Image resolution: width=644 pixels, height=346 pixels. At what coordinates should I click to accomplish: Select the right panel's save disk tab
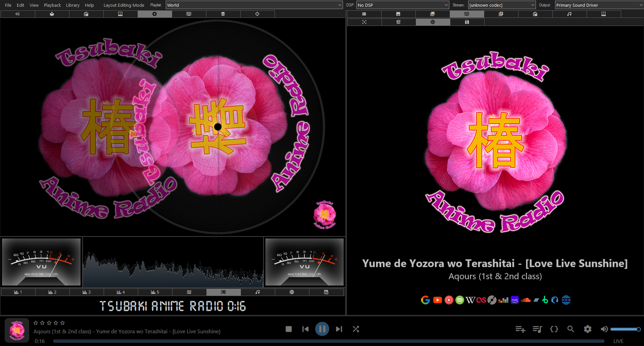click(x=466, y=22)
